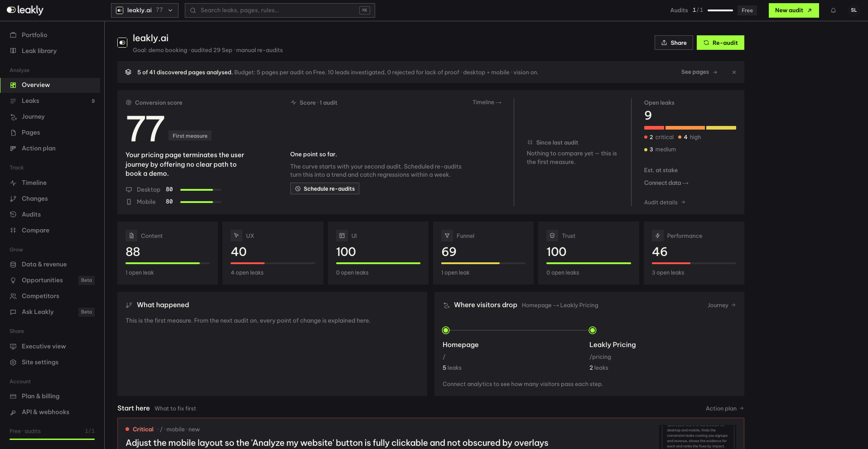Open the Journey link in Where visitors drop

coord(722,305)
